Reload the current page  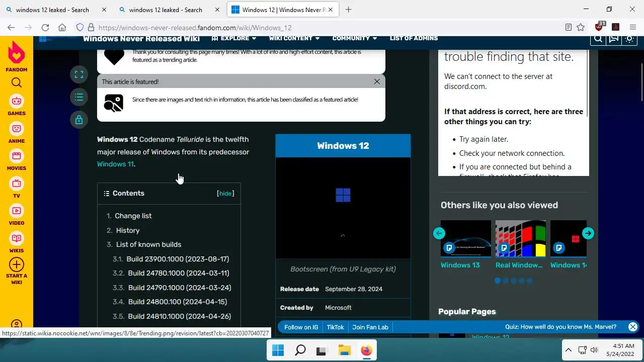tap(45, 28)
